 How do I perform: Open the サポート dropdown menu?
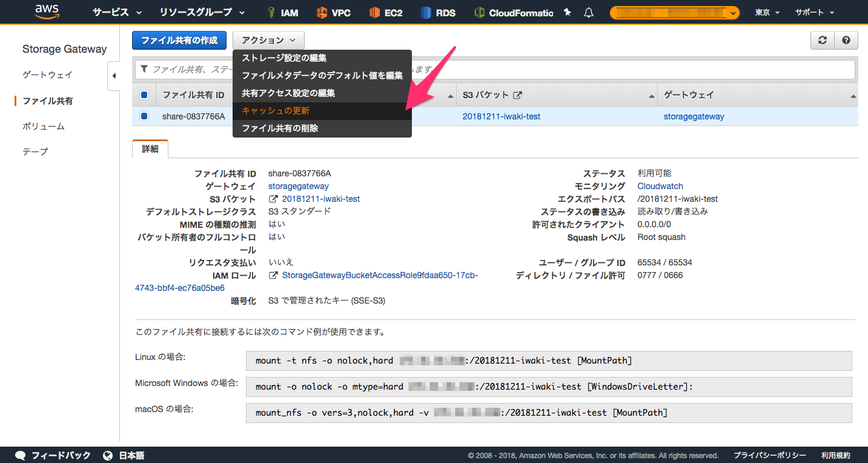tap(815, 12)
